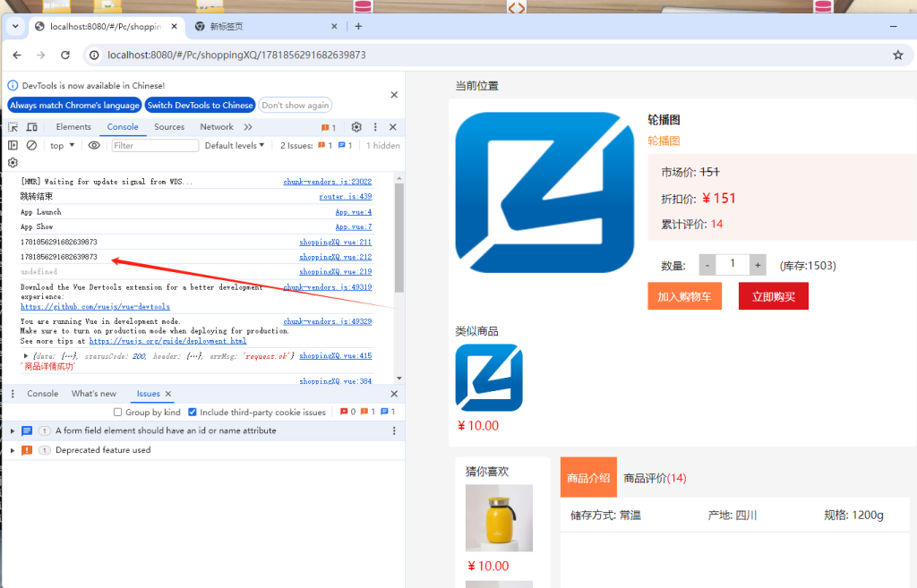Click the 加入购物车 button
Screen dimensions: 917x588
684,296
